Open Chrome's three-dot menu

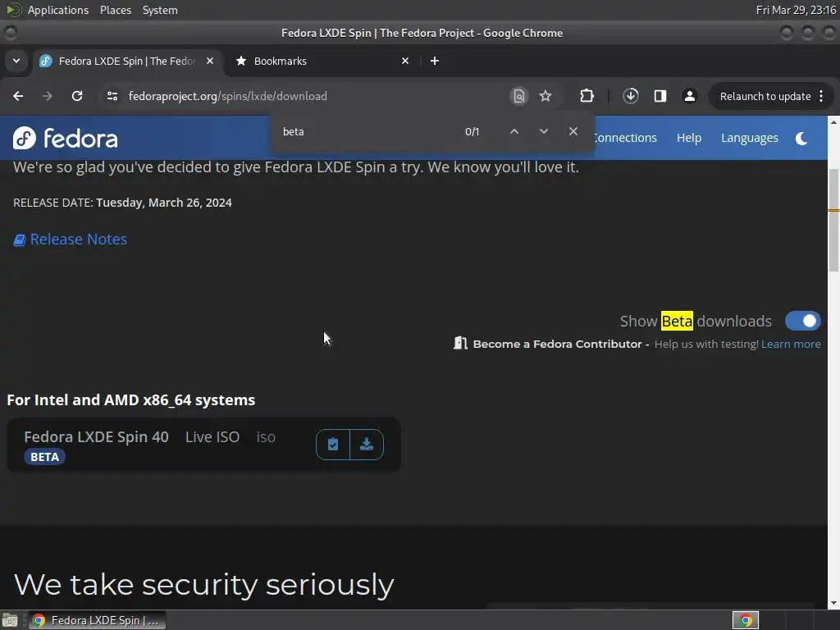pos(821,97)
